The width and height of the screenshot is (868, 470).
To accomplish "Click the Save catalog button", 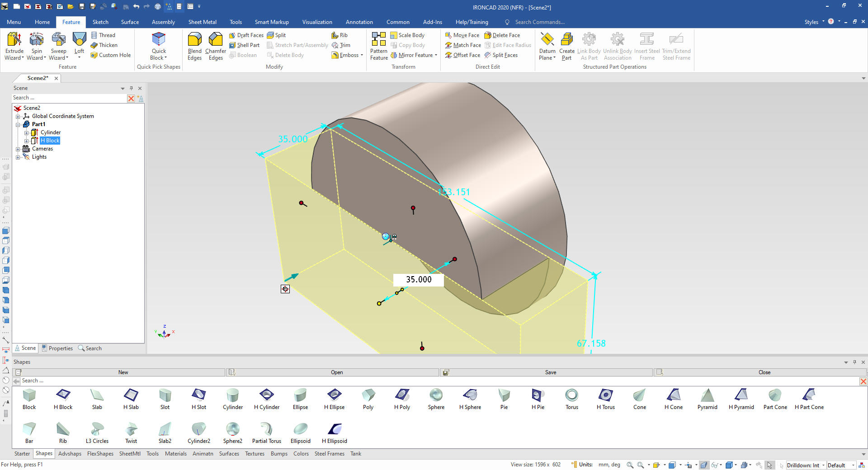I will (550, 372).
